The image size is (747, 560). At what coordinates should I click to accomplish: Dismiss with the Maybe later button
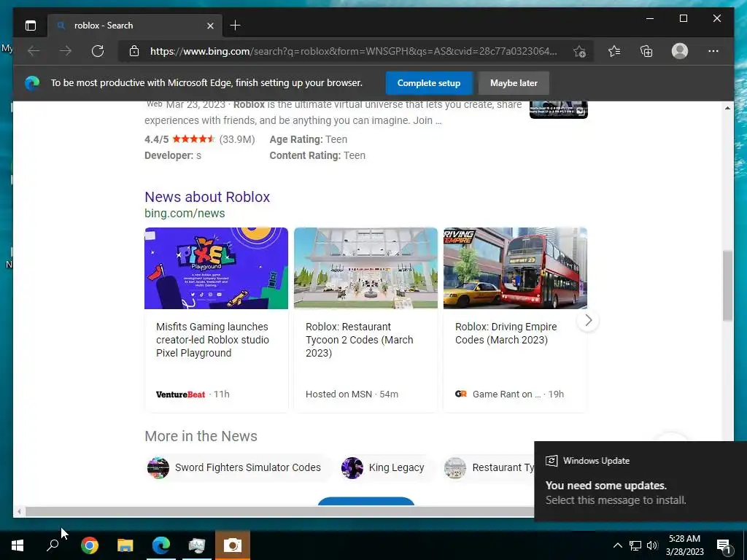514,83
